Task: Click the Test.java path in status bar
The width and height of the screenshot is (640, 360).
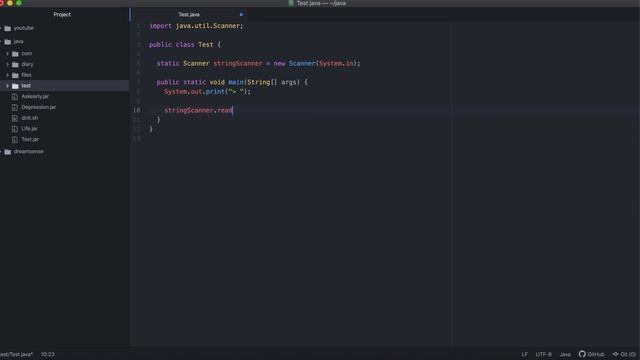Action: (x=16, y=354)
